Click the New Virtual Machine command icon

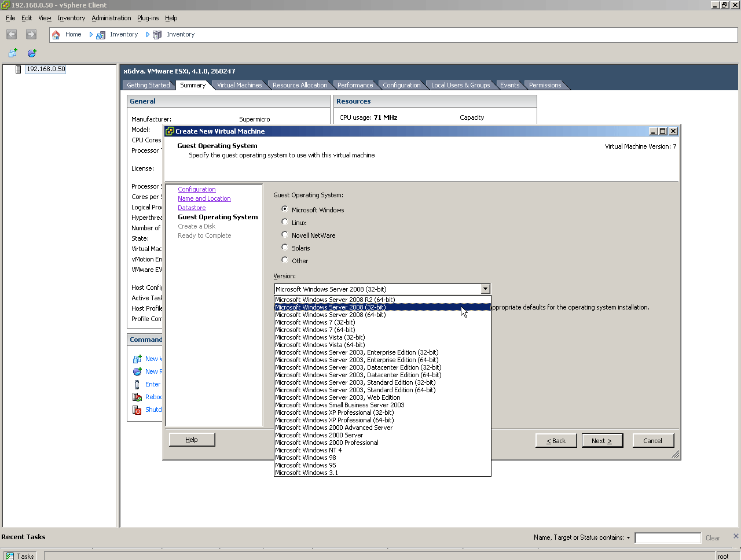pyautogui.click(x=137, y=359)
